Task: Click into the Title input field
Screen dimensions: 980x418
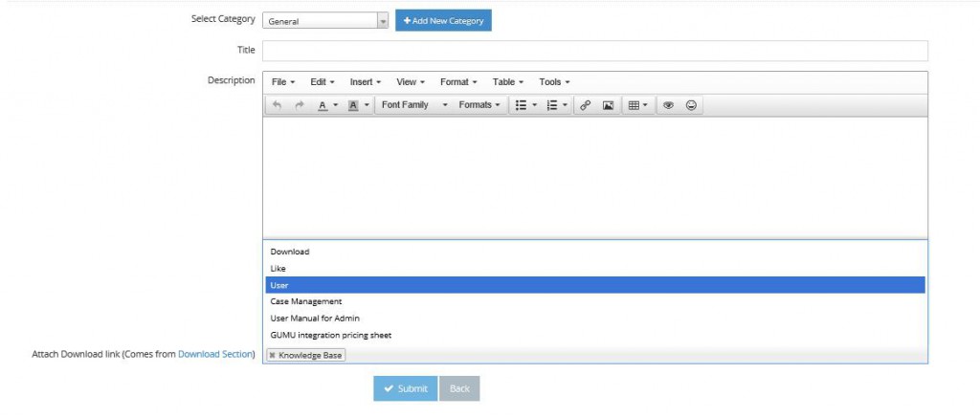Action: click(x=594, y=51)
